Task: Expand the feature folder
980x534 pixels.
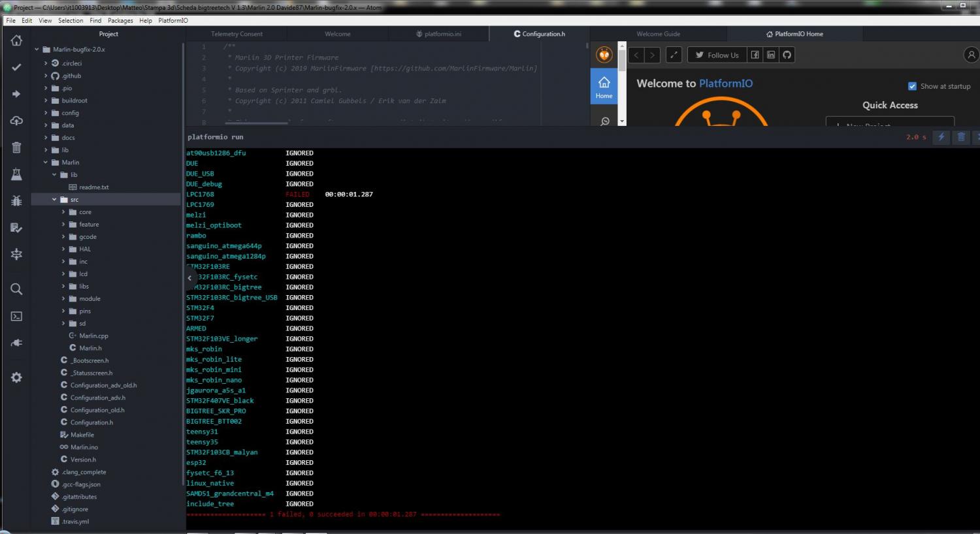Action: [x=63, y=225]
